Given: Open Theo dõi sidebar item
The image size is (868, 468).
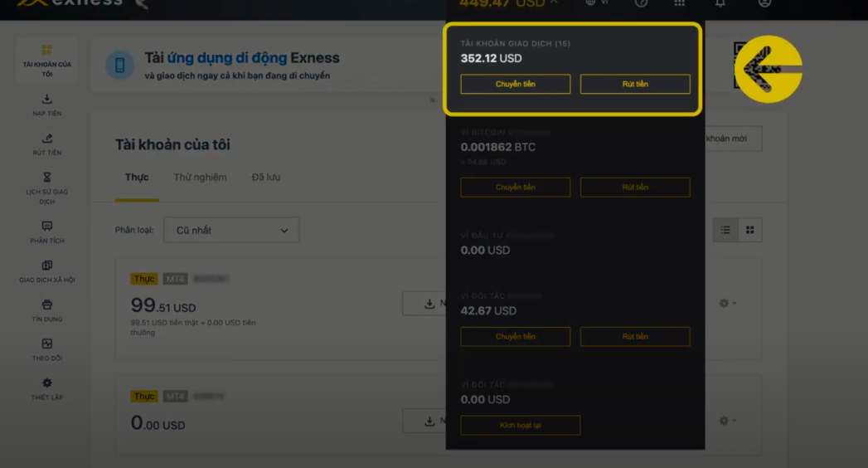Looking at the screenshot, I should (47, 349).
